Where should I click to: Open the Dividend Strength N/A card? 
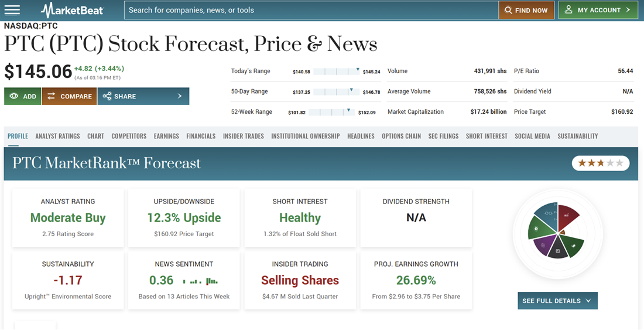(x=416, y=218)
